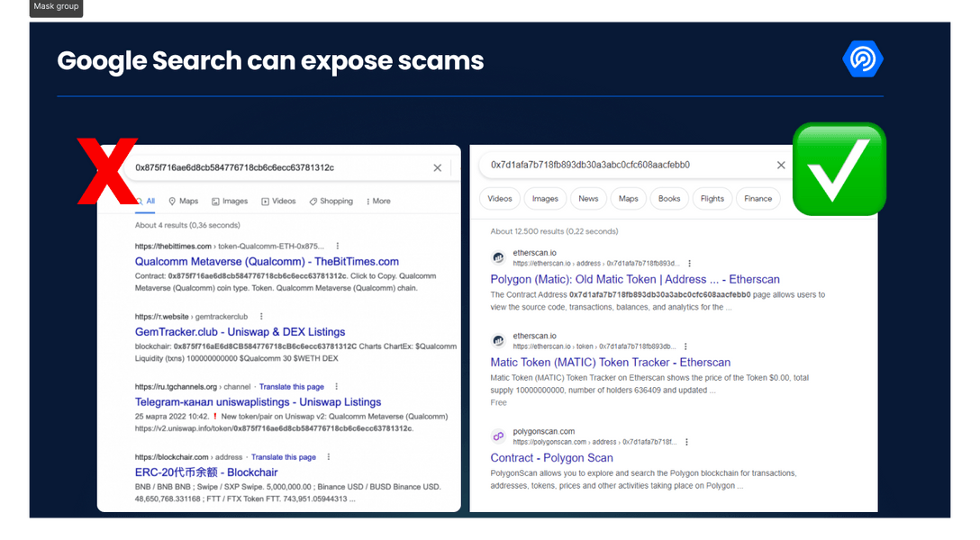The width and height of the screenshot is (980, 540).
Task: Open Polygon (Matic): Old Matic Token Etherscan result
Action: point(635,279)
